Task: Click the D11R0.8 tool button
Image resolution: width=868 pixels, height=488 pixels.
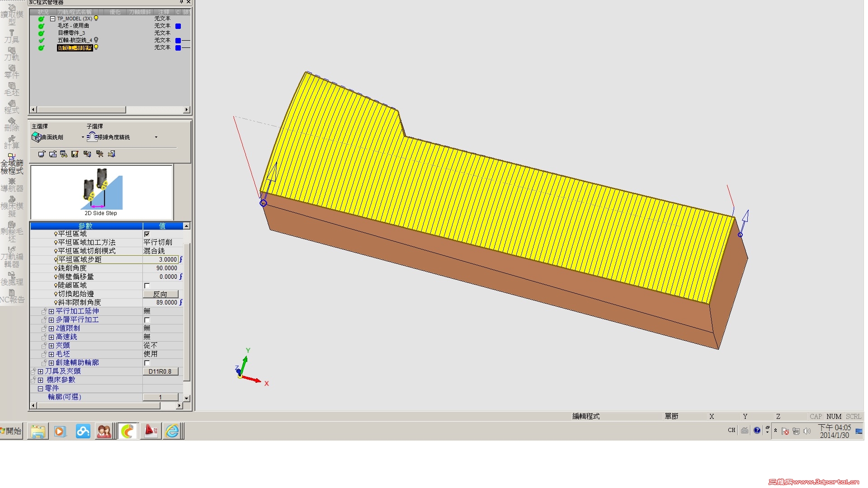Action: point(160,371)
